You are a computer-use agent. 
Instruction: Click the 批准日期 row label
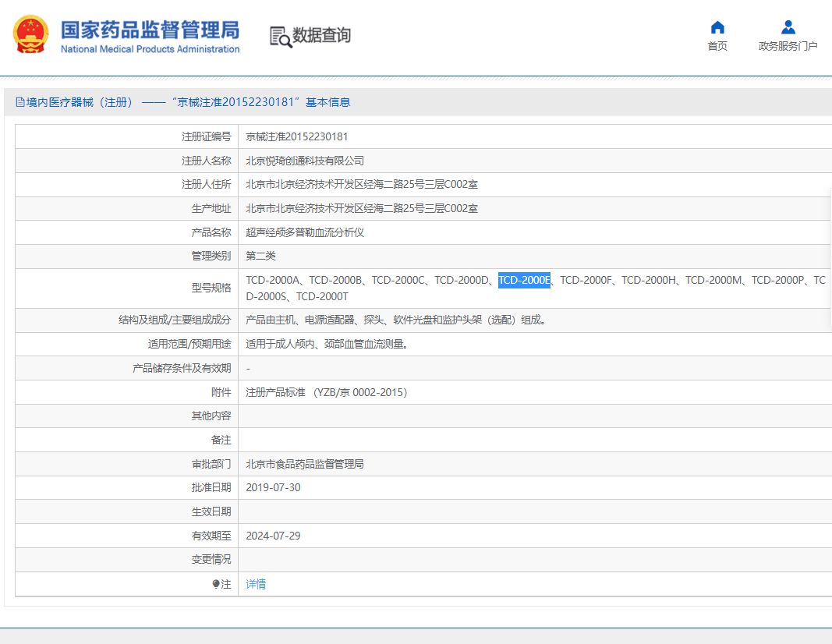point(211,487)
